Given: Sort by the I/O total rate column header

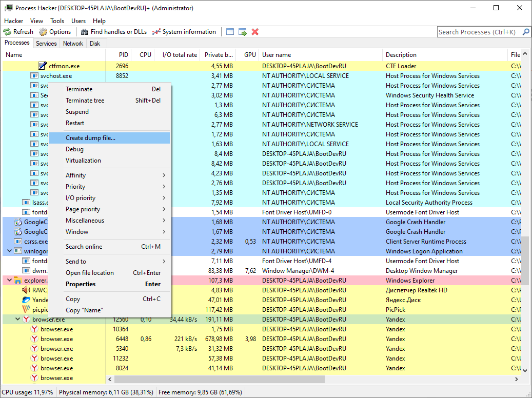Looking at the screenshot, I should (177, 55).
